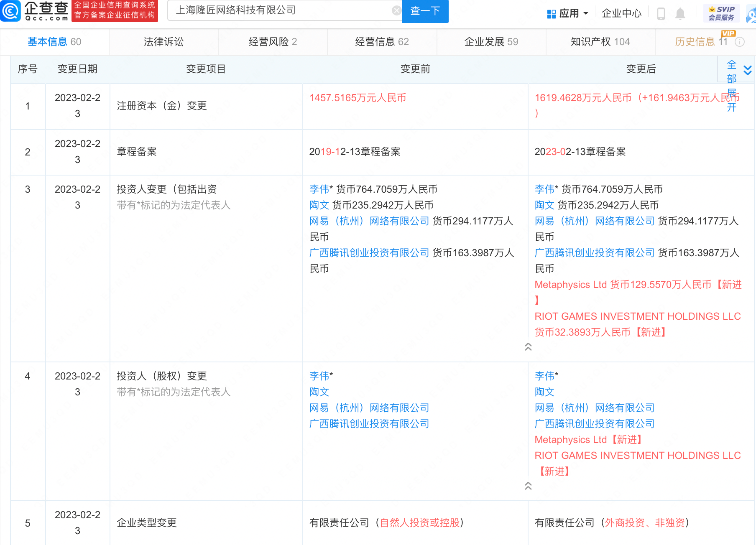756x545 pixels.
Task: Click the info icon beside 历史信息
Action: [x=740, y=42]
